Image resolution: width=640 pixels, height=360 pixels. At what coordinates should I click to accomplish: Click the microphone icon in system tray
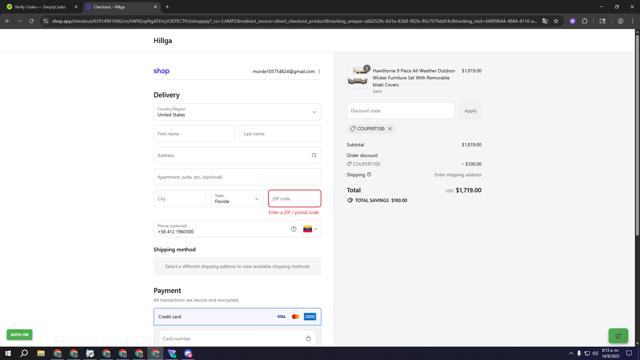[x=579, y=353]
